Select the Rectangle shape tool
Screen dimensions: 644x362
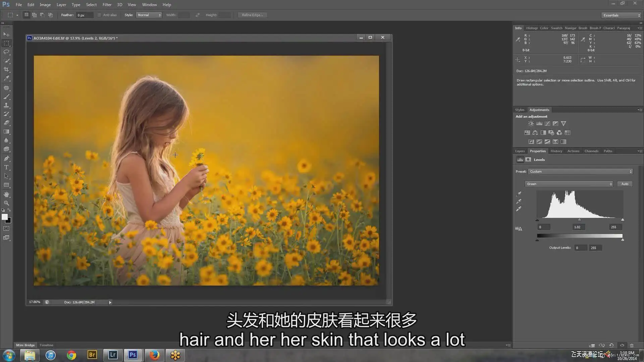pos(6,185)
